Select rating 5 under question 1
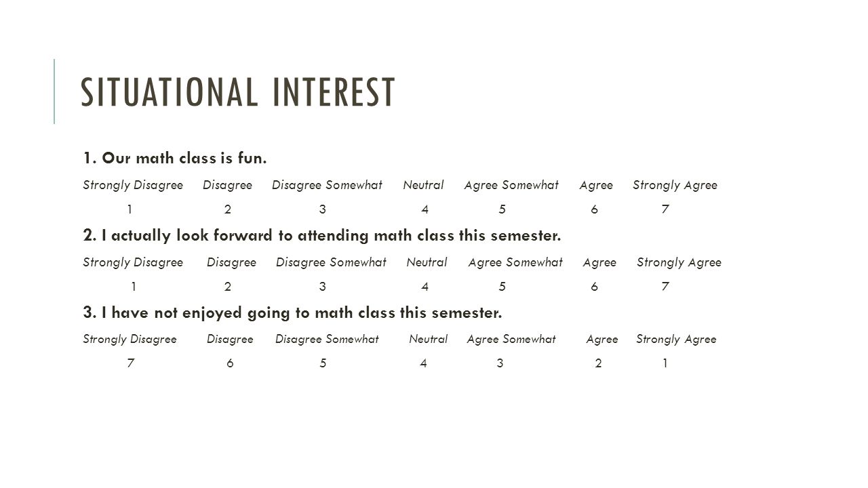The width and height of the screenshot is (868, 488). tap(502, 210)
